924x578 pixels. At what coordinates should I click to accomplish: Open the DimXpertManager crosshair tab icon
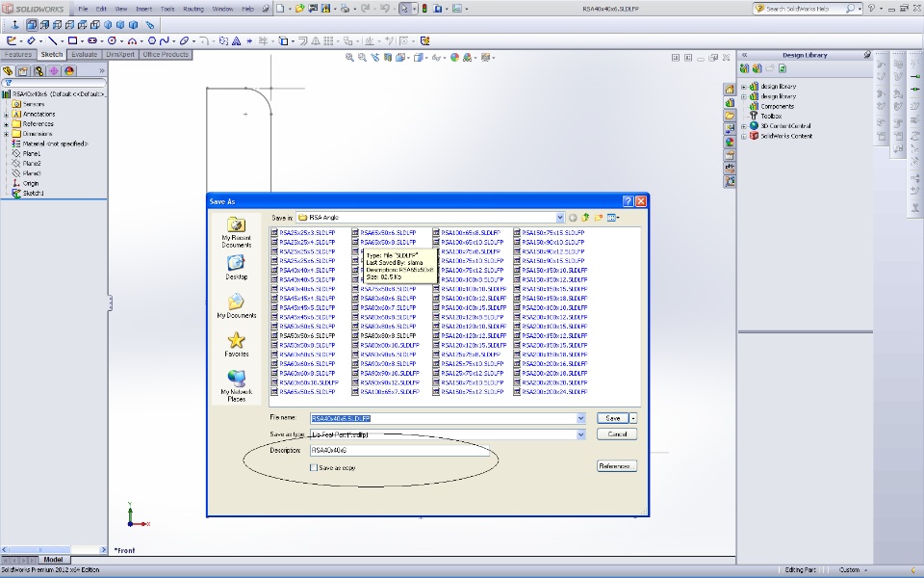pyautogui.click(x=54, y=70)
